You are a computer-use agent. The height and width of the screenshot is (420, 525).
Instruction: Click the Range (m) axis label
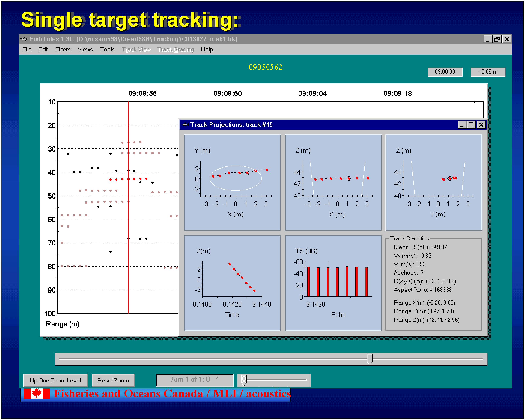pos(63,324)
